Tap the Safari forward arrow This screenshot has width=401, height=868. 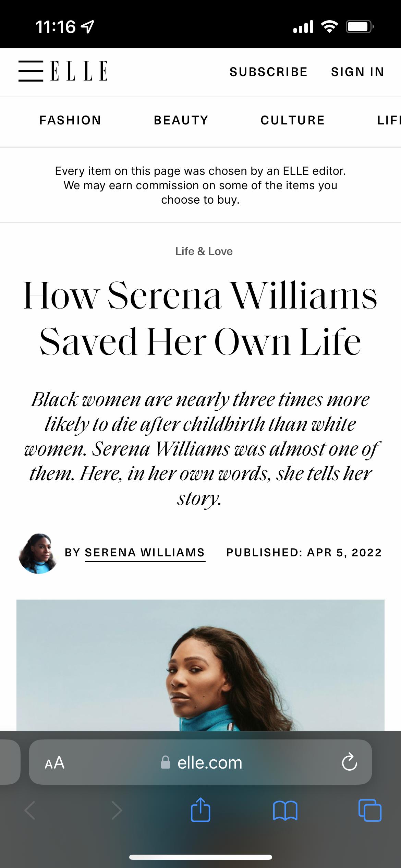(117, 810)
